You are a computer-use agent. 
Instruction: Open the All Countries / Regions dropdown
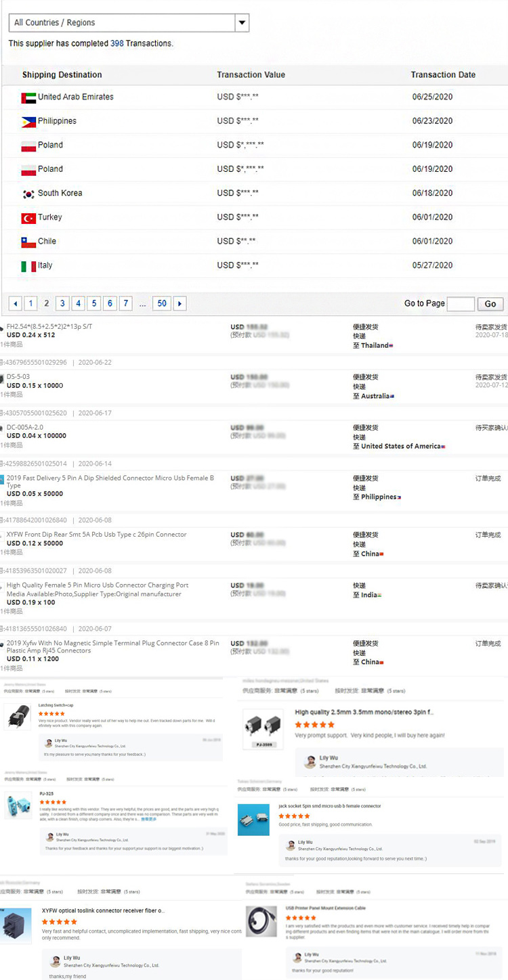129,23
